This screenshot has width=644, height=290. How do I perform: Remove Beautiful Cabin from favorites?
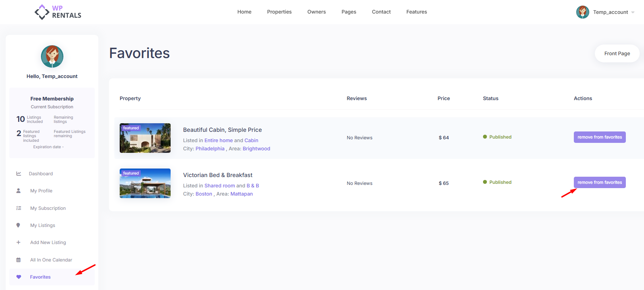click(x=599, y=137)
